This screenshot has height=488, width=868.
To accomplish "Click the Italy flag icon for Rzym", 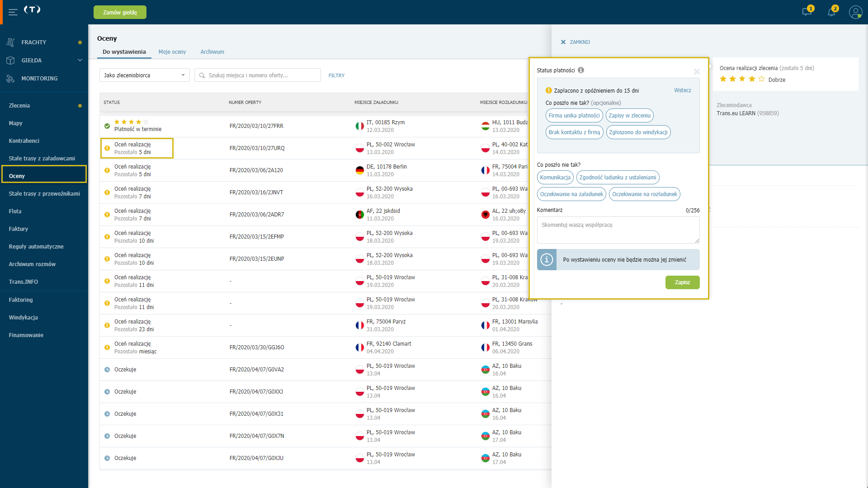I will pos(360,126).
